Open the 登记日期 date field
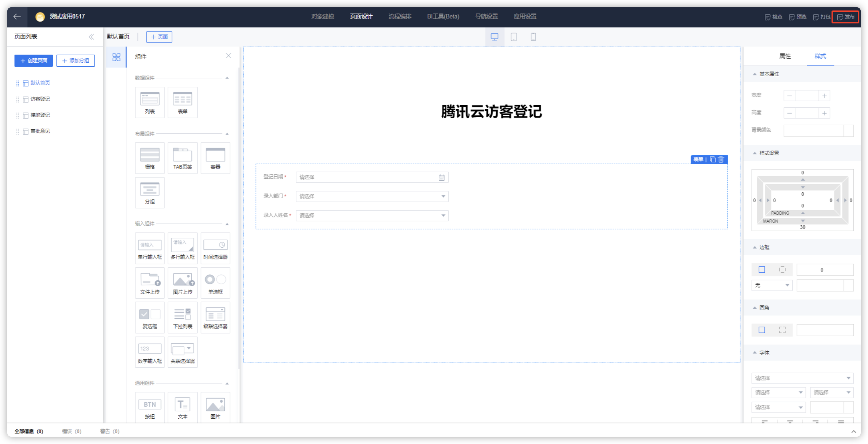 pyautogui.click(x=372, y=177)
